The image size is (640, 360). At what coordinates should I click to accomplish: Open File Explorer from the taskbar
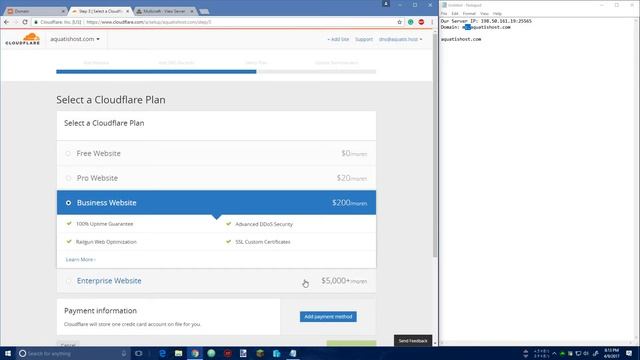(178, 353)
